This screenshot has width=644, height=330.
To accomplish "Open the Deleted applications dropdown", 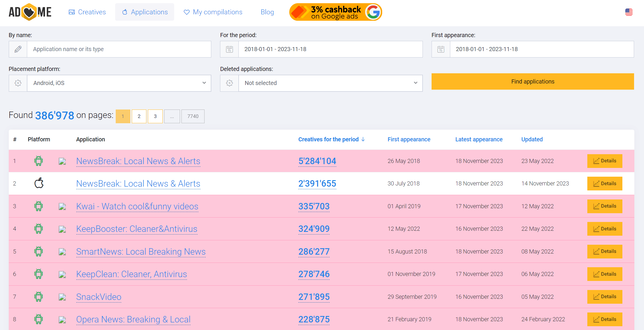I will tap(330, 83).
